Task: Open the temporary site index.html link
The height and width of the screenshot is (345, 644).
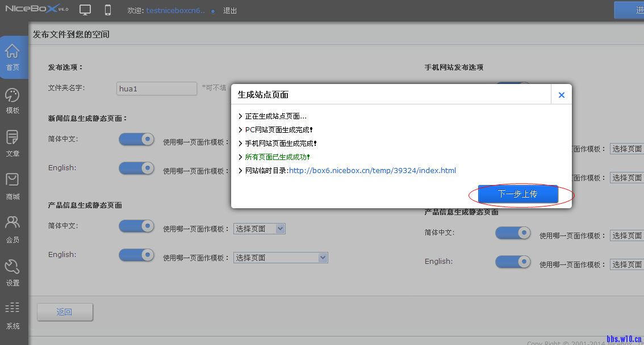Action: pyautogui.click(x=371, y=170)
